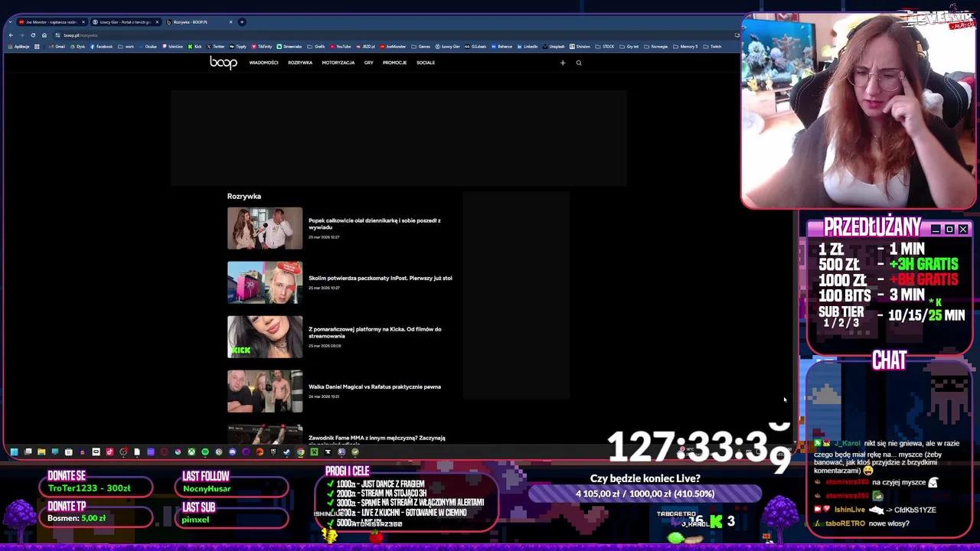
Task: Open Skolim article thumbnail
Action: (265, 282)
